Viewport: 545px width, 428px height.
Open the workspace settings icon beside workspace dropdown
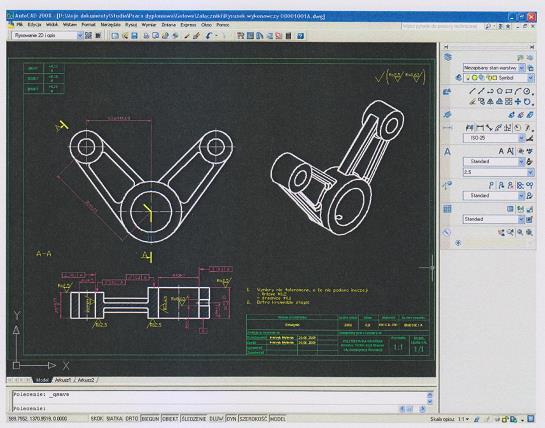coord(89,35)
